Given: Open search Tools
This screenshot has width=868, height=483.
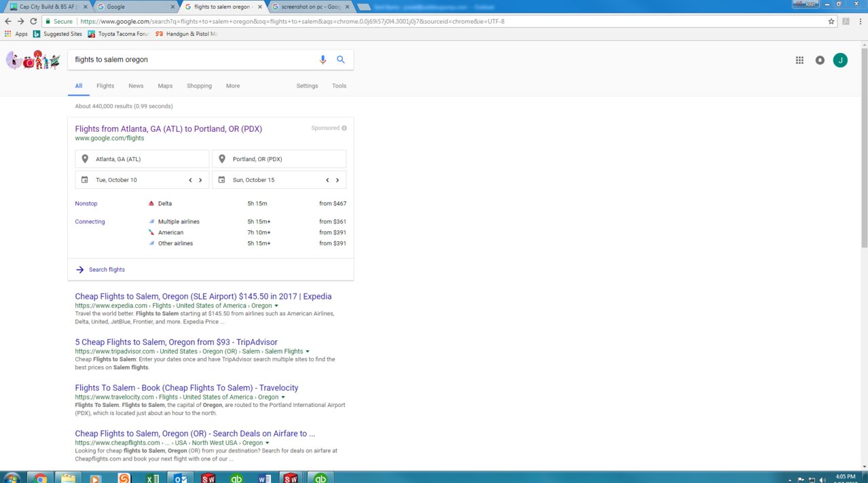Looking at the screenshot, I should click(x=339, y=86).
